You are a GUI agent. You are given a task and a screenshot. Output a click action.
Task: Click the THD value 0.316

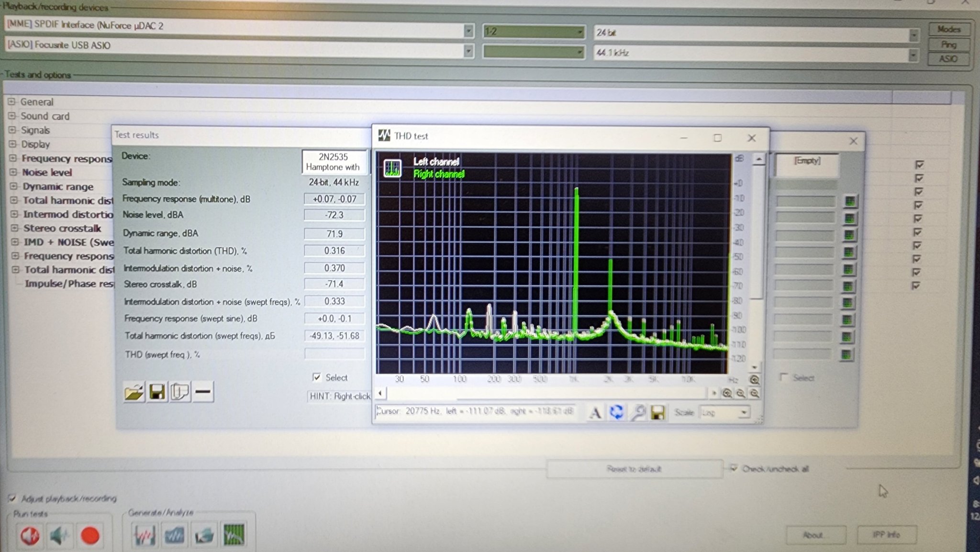(334, 251)
